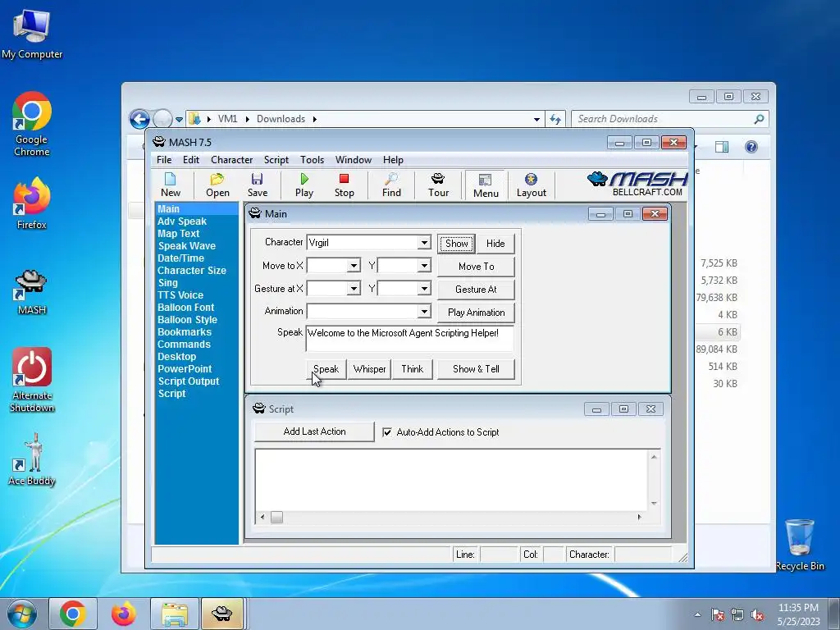This screenshot has height=630, width=840.
Task: Click the Whisper button
Action: 370,369
